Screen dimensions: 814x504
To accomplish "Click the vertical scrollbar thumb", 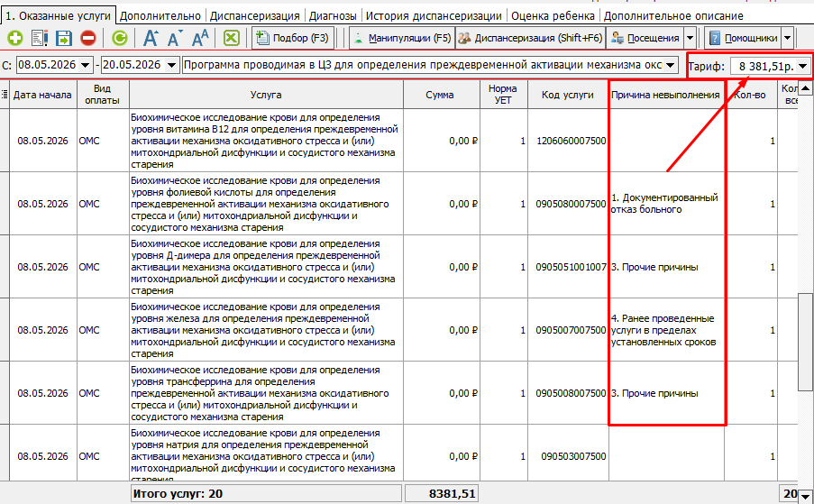I will pyautogui.click(x=805, y=342).
